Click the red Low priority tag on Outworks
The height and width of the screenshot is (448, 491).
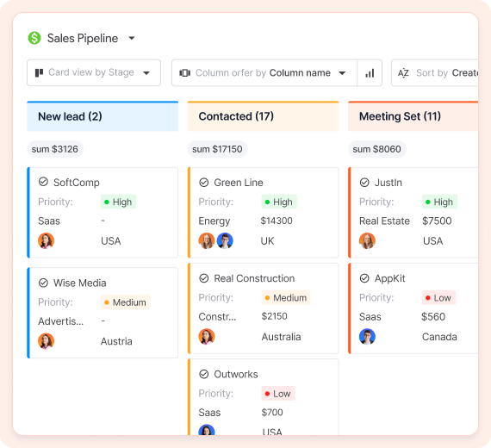(278, 394)
